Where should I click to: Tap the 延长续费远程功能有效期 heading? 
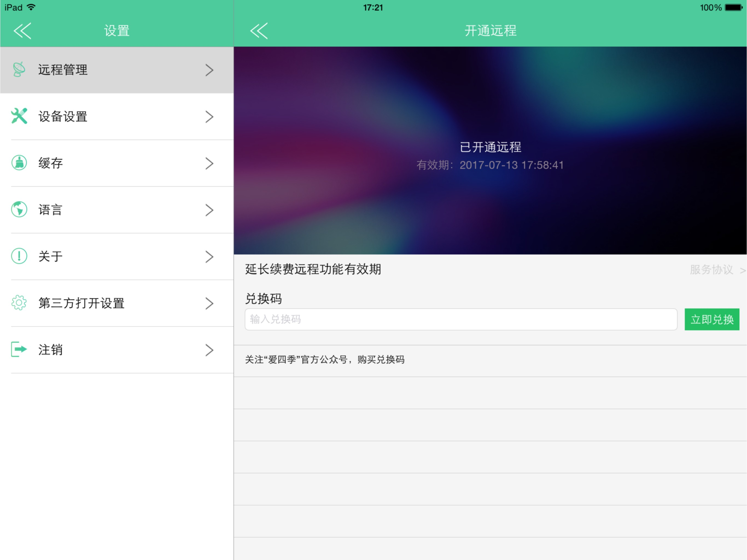(x=313, y=269)
